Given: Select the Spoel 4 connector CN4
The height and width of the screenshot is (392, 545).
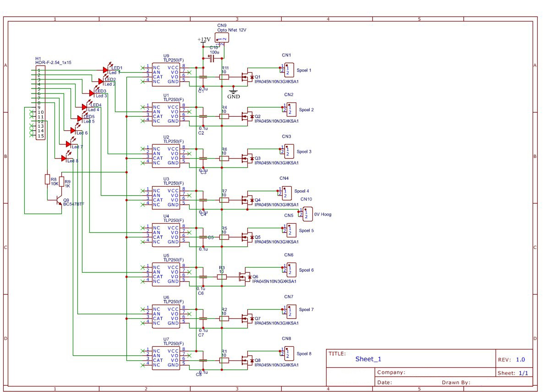Looking at the screenshot, I should click(286, 193).
